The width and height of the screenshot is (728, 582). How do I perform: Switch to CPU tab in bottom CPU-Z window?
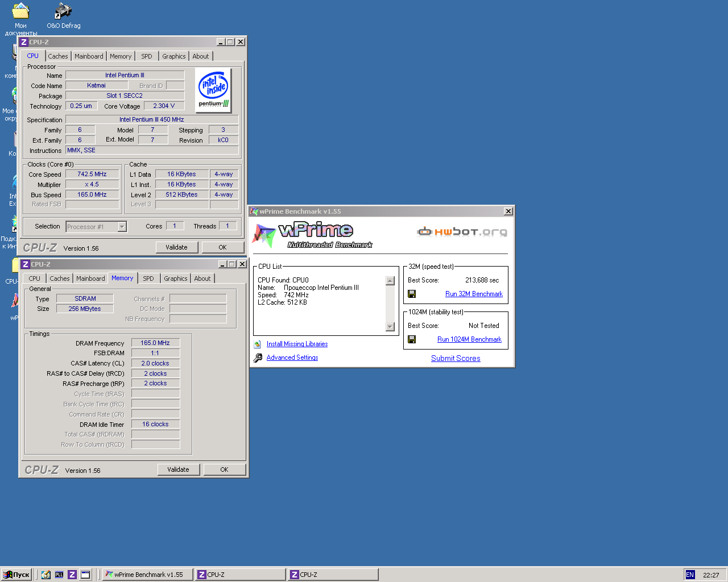click(x=35, y=278)
